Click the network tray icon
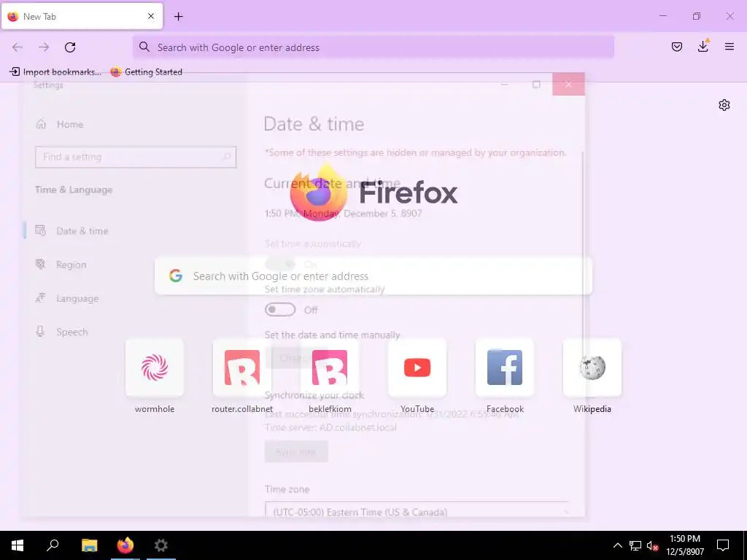Viewport: 747px width, 560px height. tap(635, 545)
